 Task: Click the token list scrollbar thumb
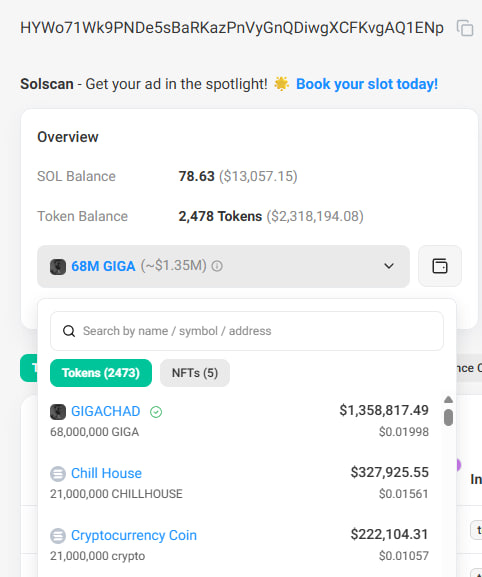(x=448, y=417)
